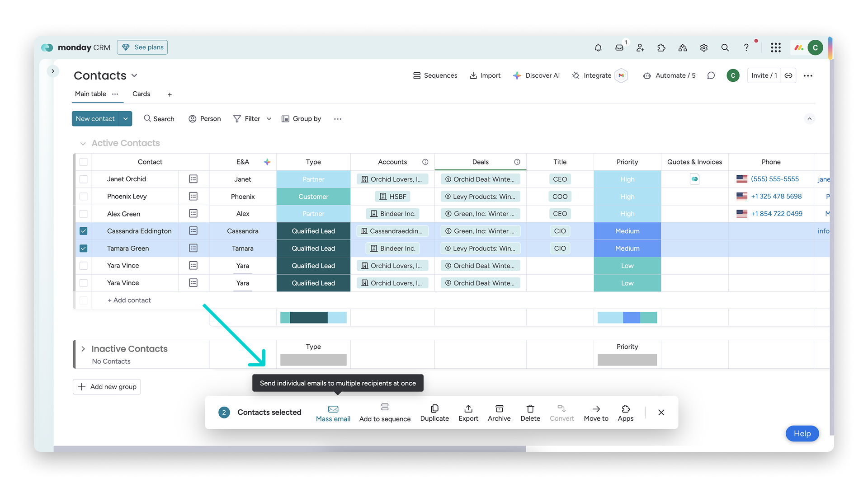This screenshot has height=488, width=868.
Task: Open the help question mark icon
Action: (x=746, y=47)
